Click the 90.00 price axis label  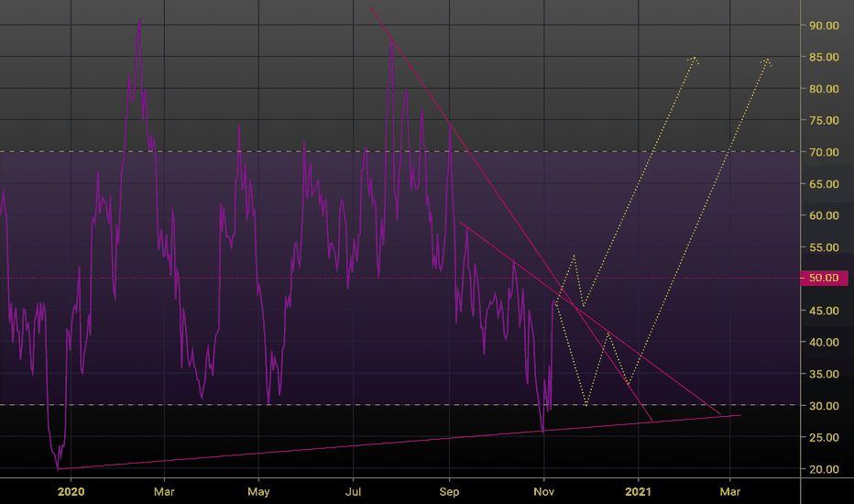824,26
